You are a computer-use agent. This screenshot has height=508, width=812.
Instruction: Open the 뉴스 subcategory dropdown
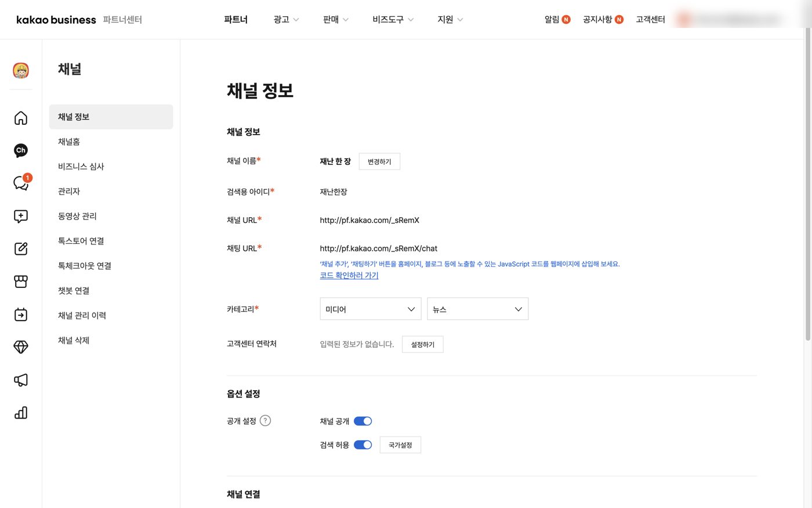point(478,309)
